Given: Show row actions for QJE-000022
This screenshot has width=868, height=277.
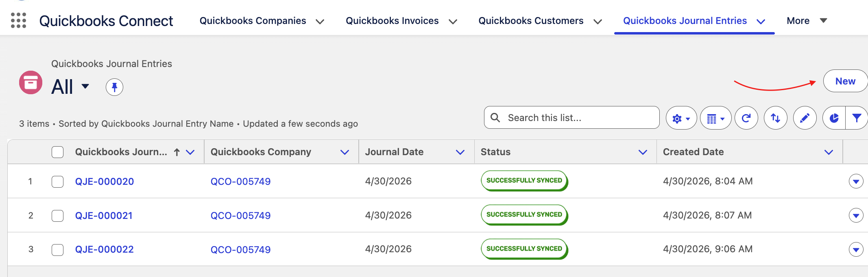Looking at the screenshot, I should point(856,249).
